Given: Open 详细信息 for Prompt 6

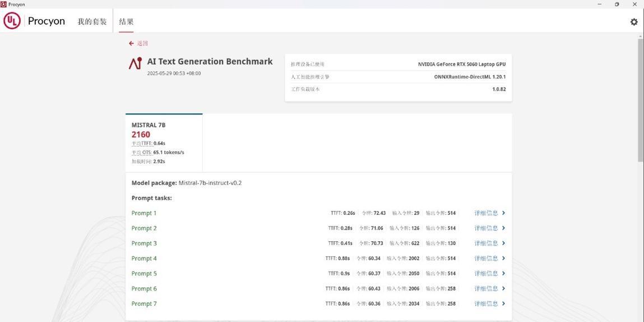Looking at the screenshot, I should tap(486, 289).
